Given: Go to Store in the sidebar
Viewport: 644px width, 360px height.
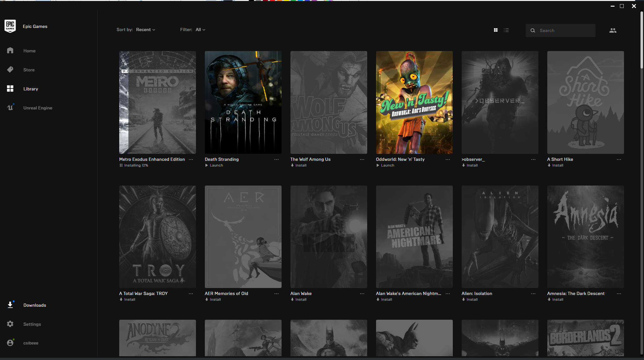Looking at the screenshot, I should coord(29,70).
